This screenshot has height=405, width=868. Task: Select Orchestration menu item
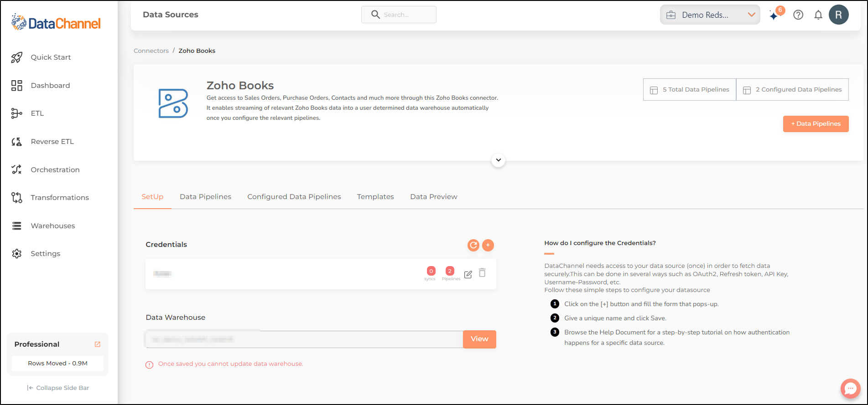(x=55, y=170)
